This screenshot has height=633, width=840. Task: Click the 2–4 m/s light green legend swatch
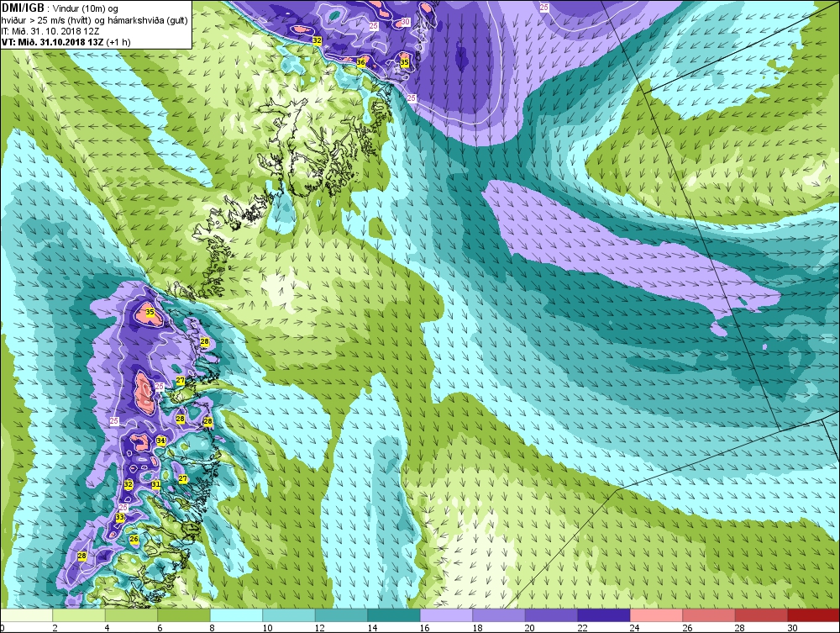tap(79, 615)
